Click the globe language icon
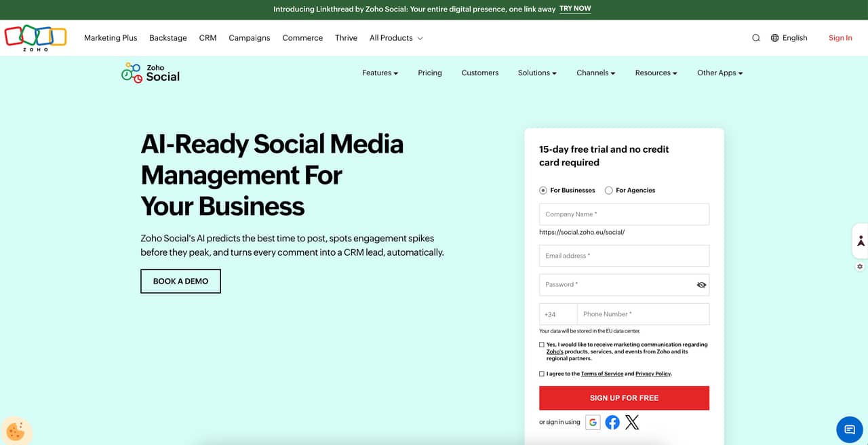This screenshot has width=868, height=445. point(775,38)
